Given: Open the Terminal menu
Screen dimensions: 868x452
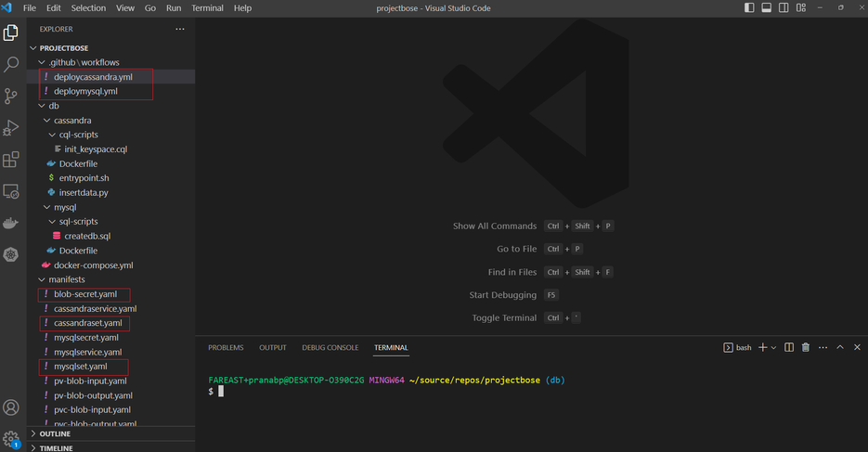Looking at the screenshot, I should (207, 7).
